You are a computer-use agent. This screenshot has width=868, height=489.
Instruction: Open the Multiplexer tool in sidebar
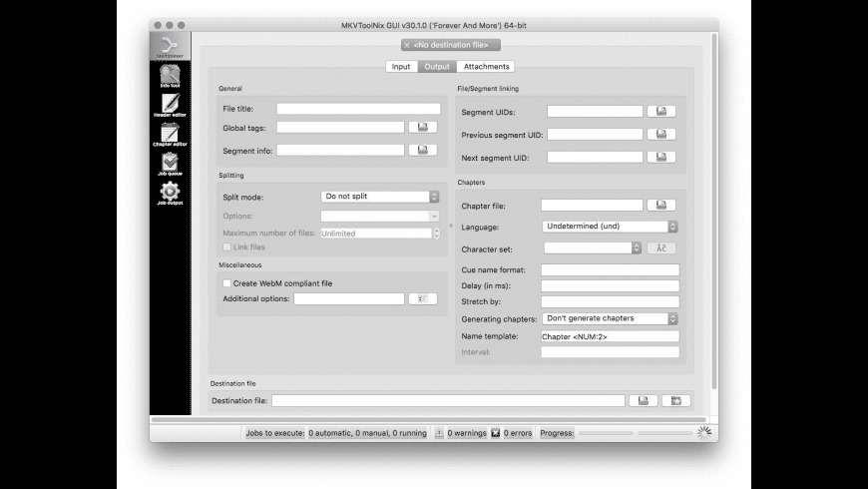(170, 47)
